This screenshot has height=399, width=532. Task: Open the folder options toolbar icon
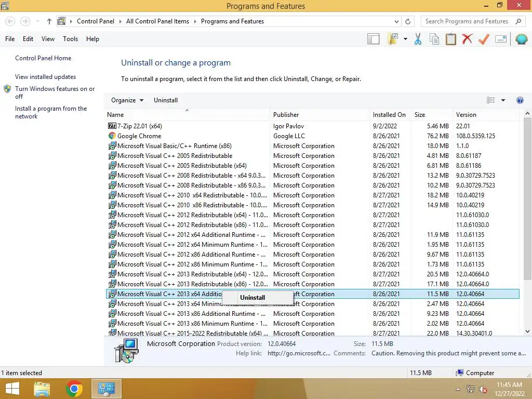pos(393,39)
